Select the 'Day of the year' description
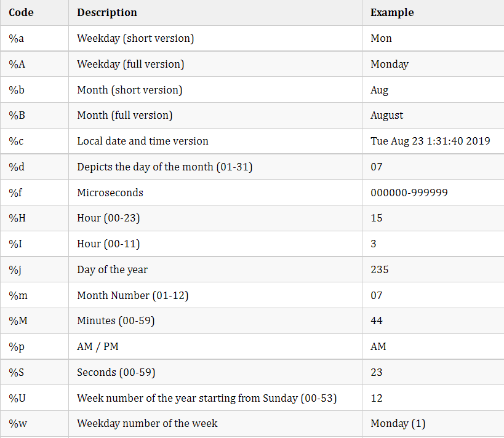Viewport: 504px width, 438px height. coord(112,269)
